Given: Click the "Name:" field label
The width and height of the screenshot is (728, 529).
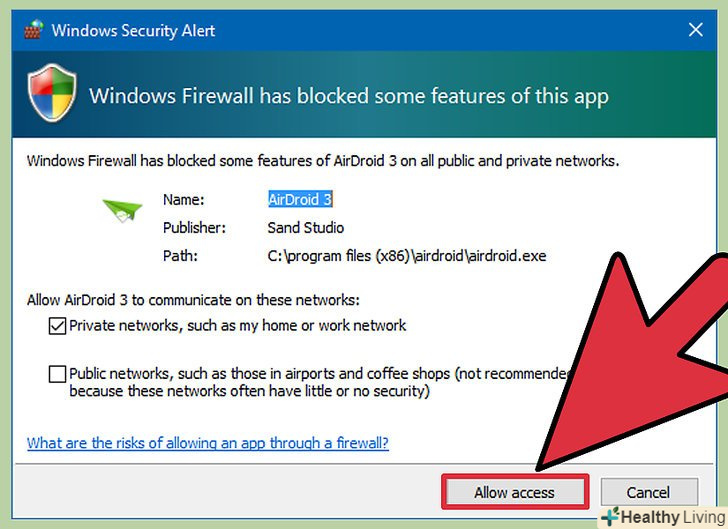Looking at the screenshot, I should point(181,199).
